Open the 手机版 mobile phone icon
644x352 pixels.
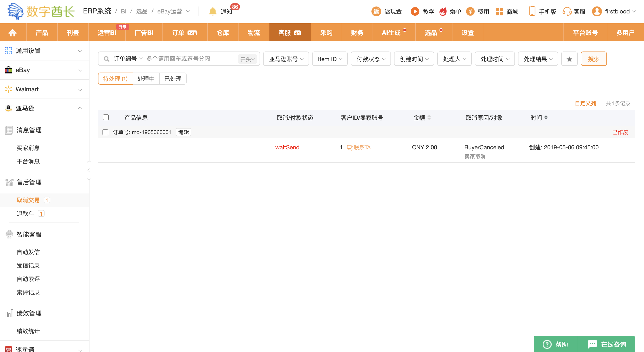click(x=532, y=11)
